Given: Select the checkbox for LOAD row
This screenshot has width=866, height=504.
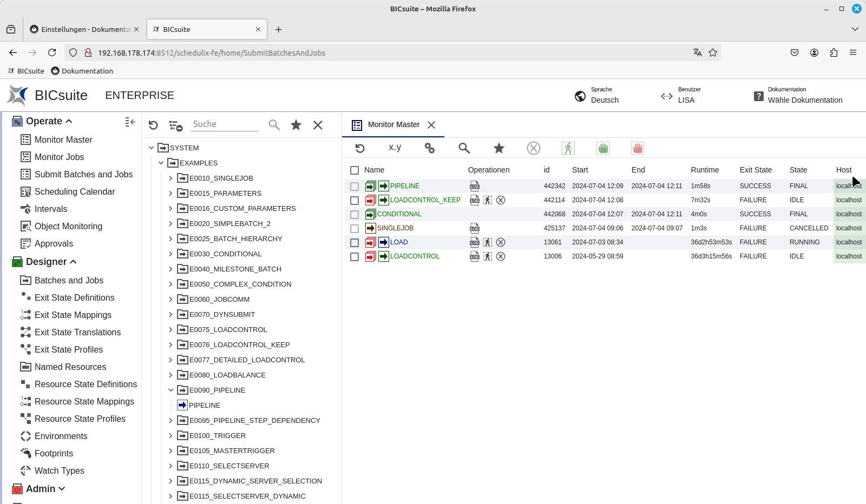Looking at the screenshot, I should 355,243.
